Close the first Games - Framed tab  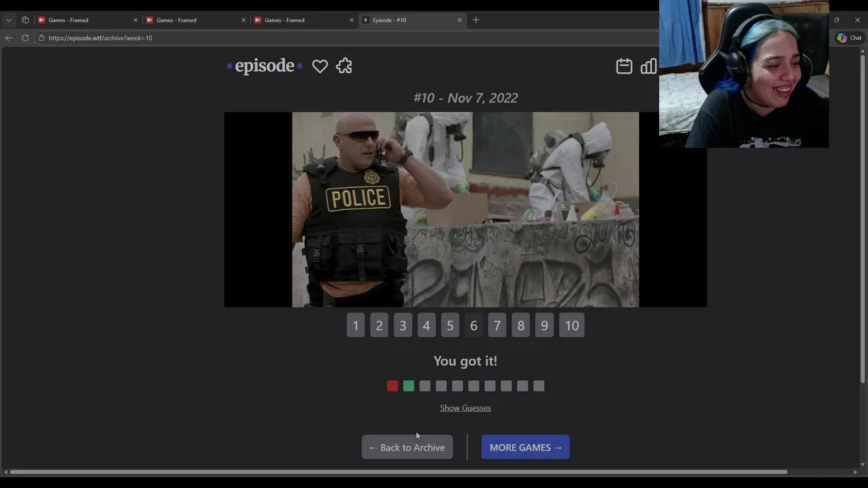(x=136, y=20)
